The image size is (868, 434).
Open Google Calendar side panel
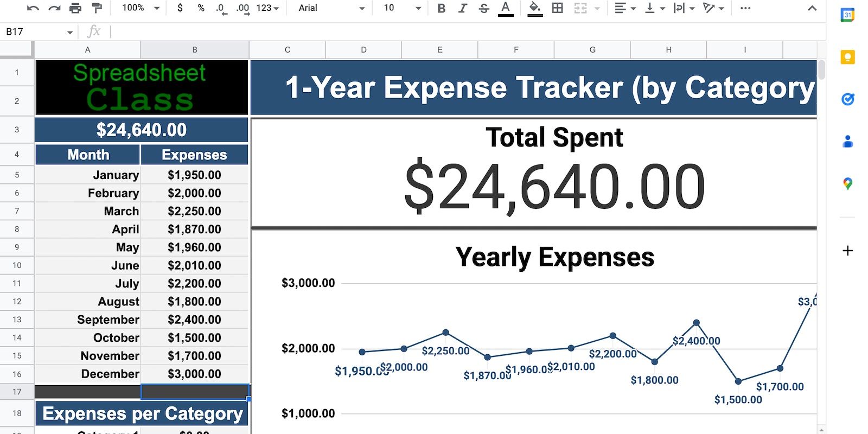[x=847, y=15]
